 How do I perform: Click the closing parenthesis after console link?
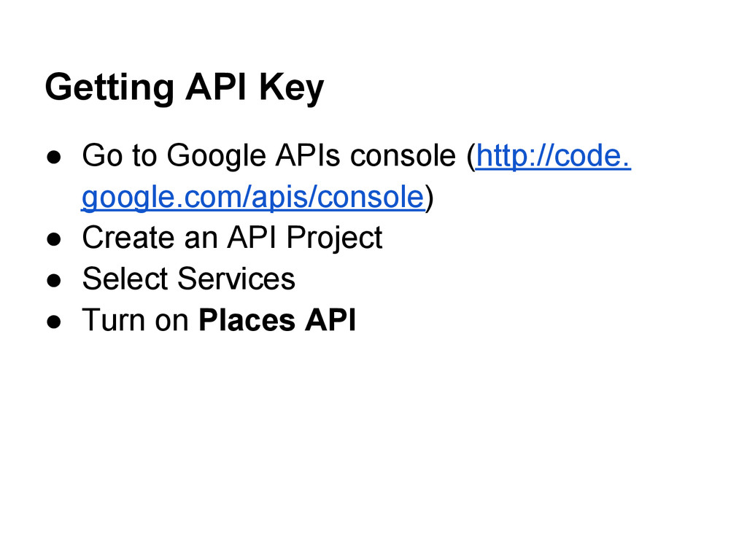click(x=429, y=198)
